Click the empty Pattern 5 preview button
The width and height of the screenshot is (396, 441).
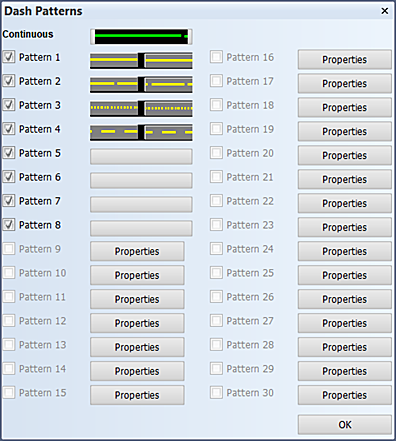[x=141, y=156]
